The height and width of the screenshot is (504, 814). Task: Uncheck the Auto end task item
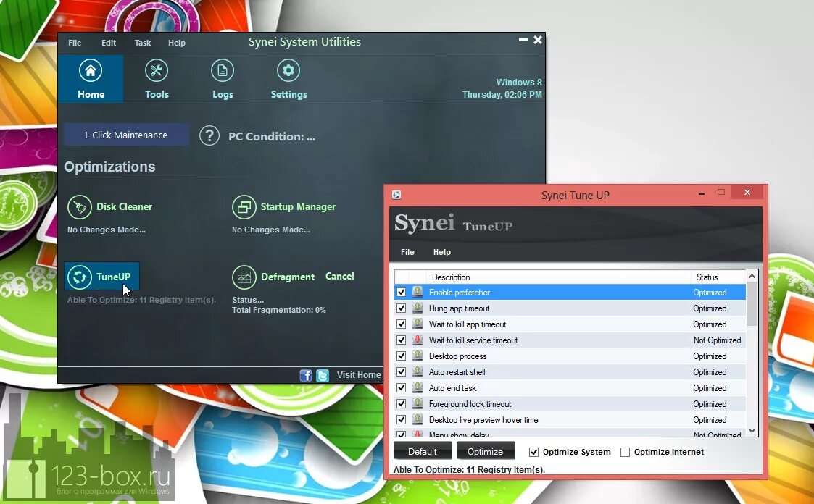coord(402,388)
